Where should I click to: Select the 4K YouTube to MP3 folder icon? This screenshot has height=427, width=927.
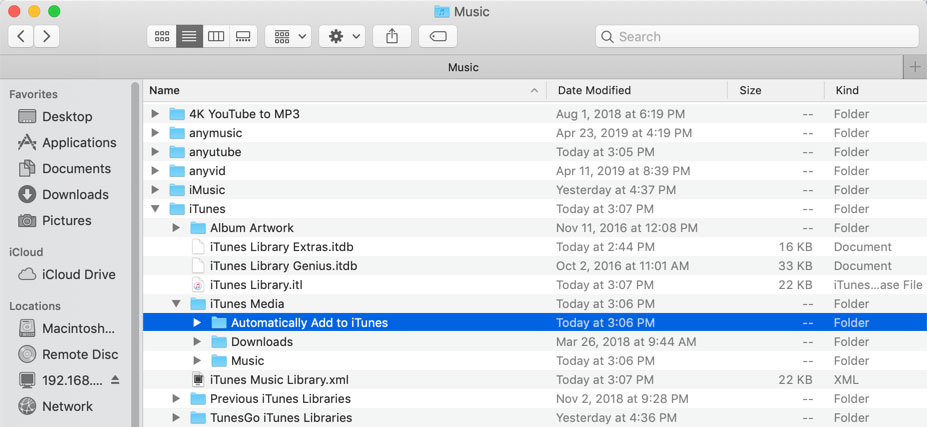click(x=177, y=114)
